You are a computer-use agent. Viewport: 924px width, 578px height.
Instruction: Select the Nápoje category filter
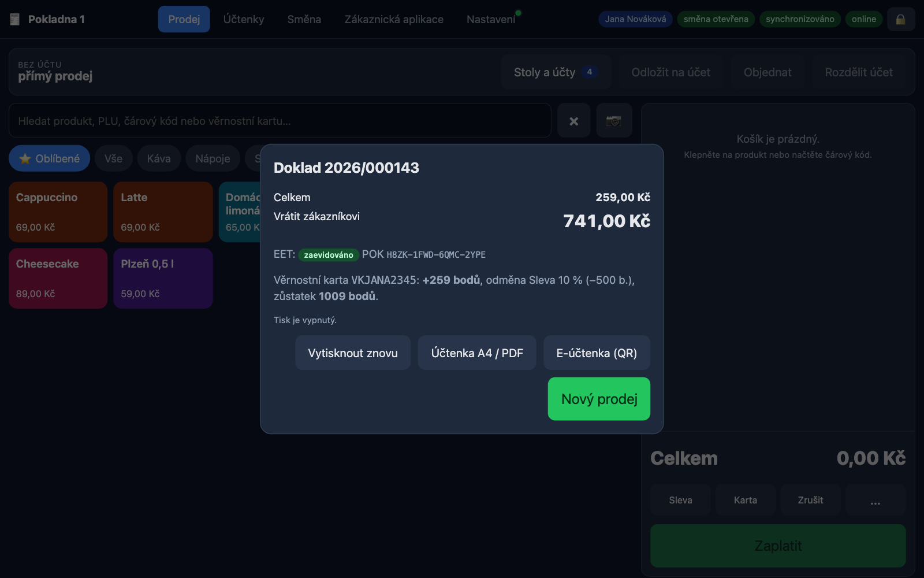pos(213,158)
